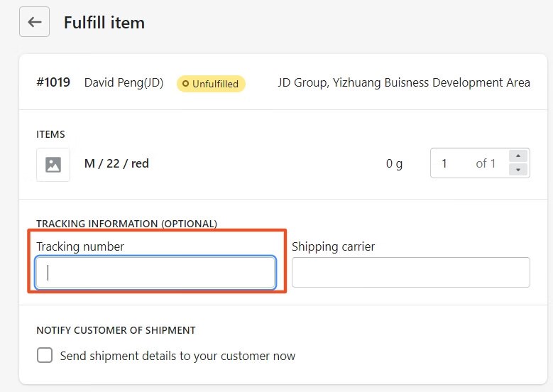Decrease quantity with the down stepper arrow
Image resolution: width=553 pixels, height=392 pixels.
[518, 170]
